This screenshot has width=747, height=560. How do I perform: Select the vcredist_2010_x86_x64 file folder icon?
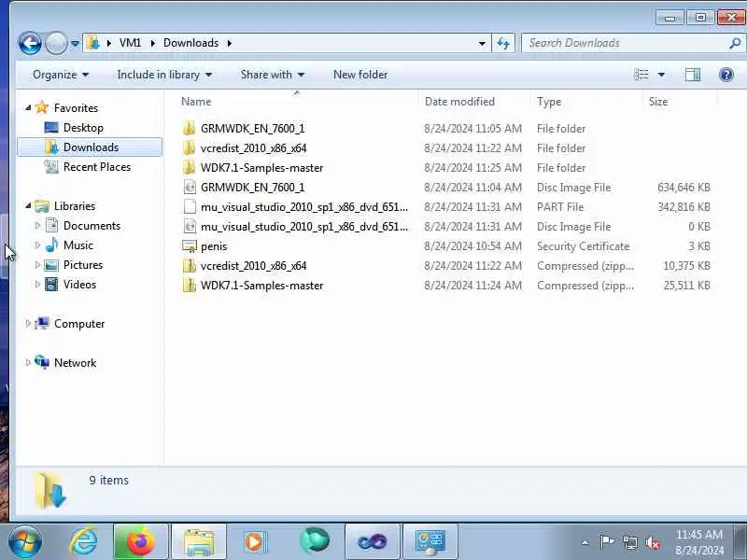(x=190, y=147)
